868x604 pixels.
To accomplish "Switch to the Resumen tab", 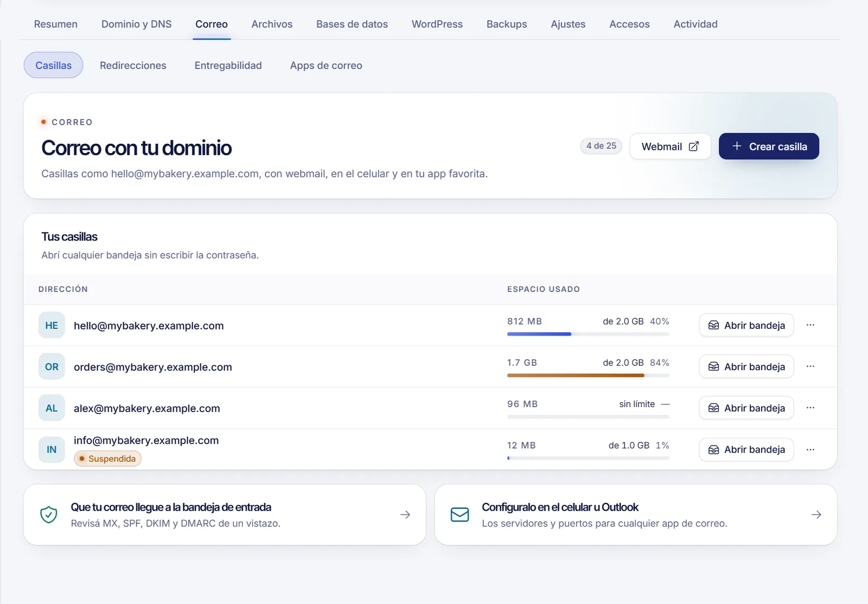I will point(56,24).
